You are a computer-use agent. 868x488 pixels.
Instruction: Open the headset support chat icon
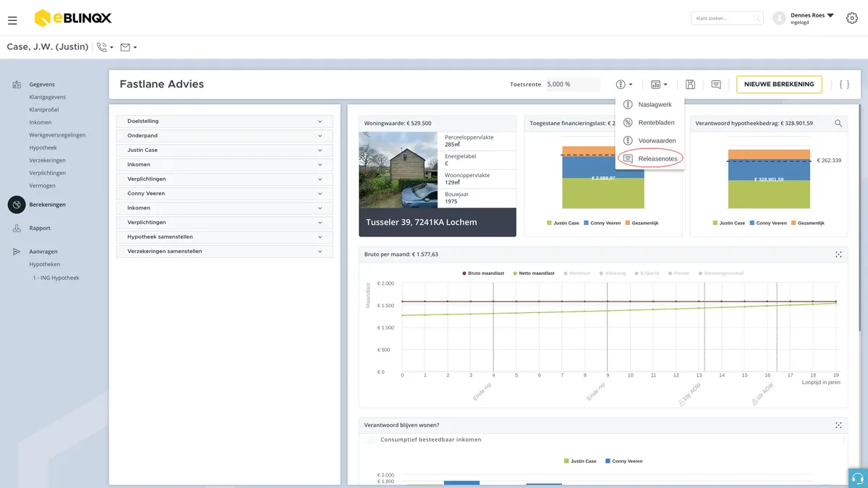coord(858,478)
